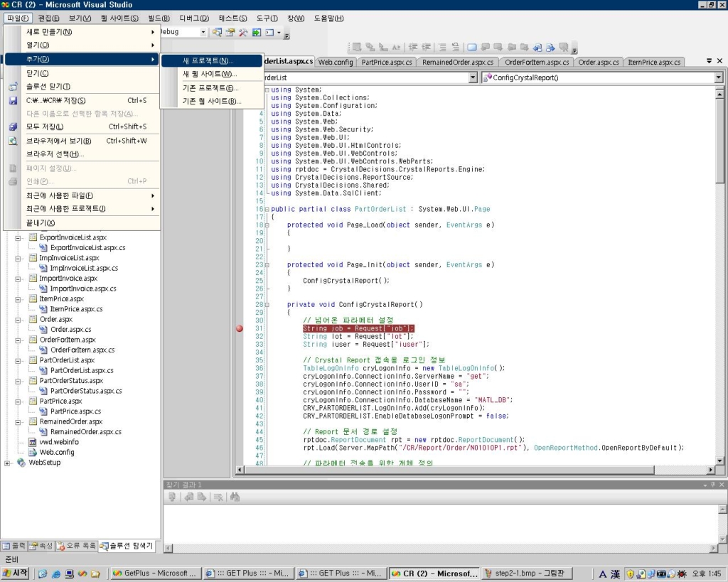Image resolution: width=728 pixels, height=582 pixels.
Task: Choose 솔루션 닫기(T) in File menu
Action: tap(82, 87)
